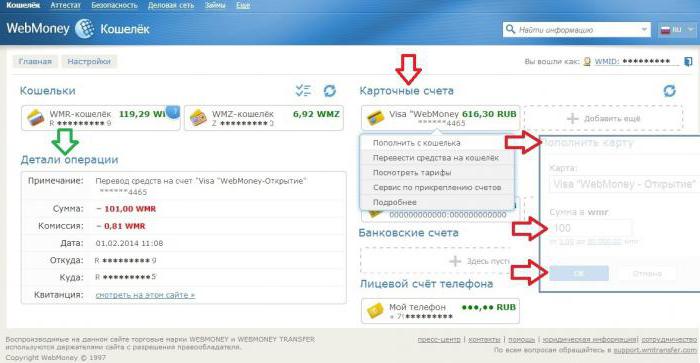
Task: Click the plus placeholder under Банковские счета
Action: click(455, 261)
